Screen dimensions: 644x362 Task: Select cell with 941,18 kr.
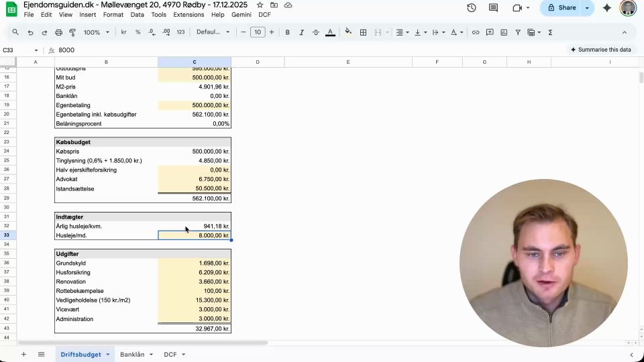195,226
